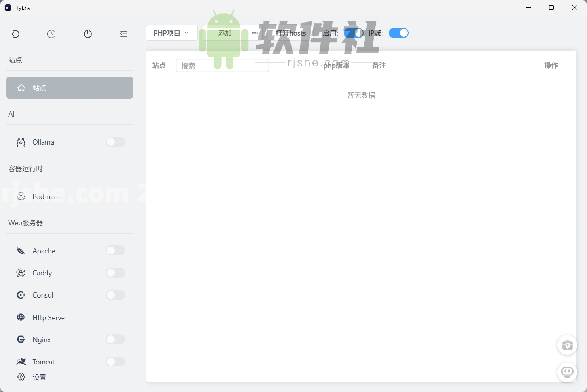The image size is (587, 392).
Task: Click the feedback robot icon bottom right
Action: click(567, 372)
